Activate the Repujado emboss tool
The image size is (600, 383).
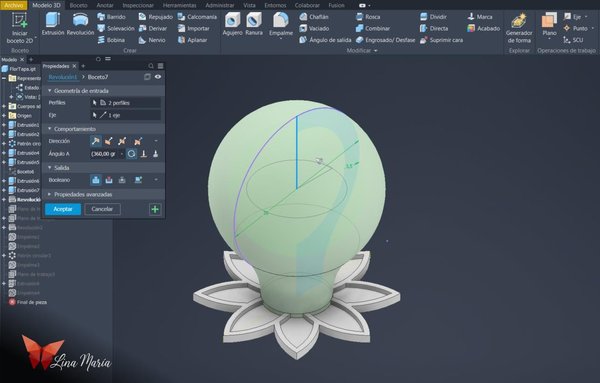click(x=155, y=17)
